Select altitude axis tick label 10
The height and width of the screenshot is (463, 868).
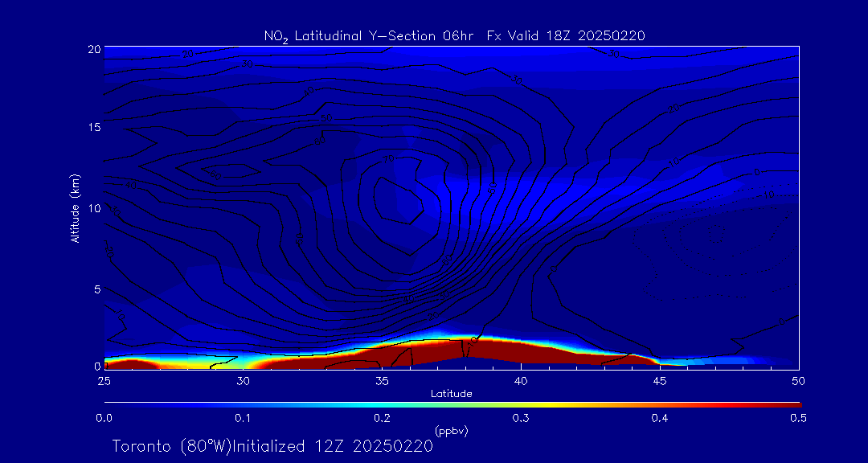coord(94,207)
